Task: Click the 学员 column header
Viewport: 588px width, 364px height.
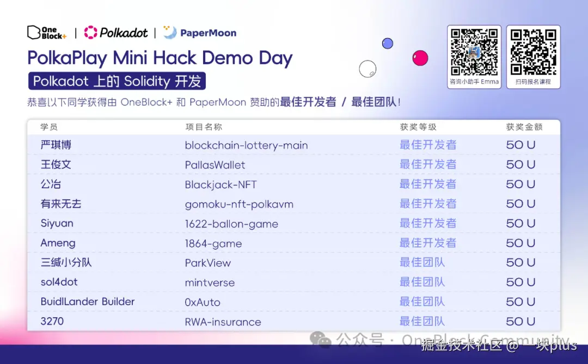Action: pos(49,127)
